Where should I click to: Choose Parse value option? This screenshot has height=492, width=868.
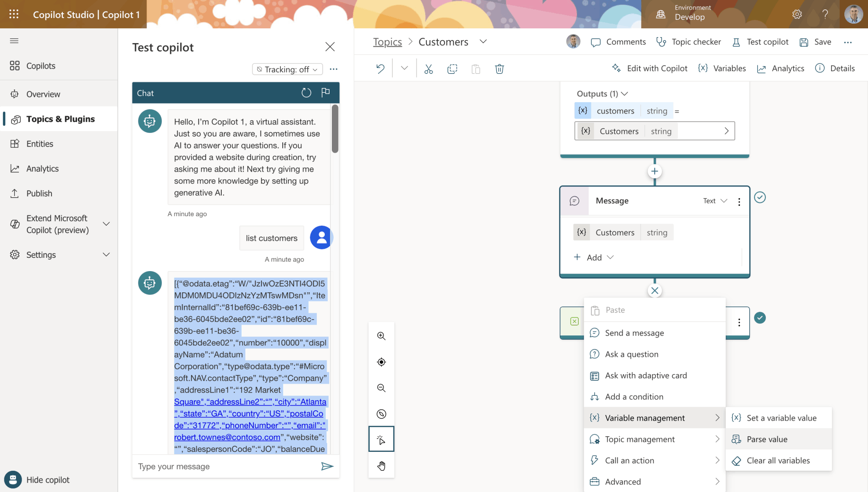(x=779, y=439)
